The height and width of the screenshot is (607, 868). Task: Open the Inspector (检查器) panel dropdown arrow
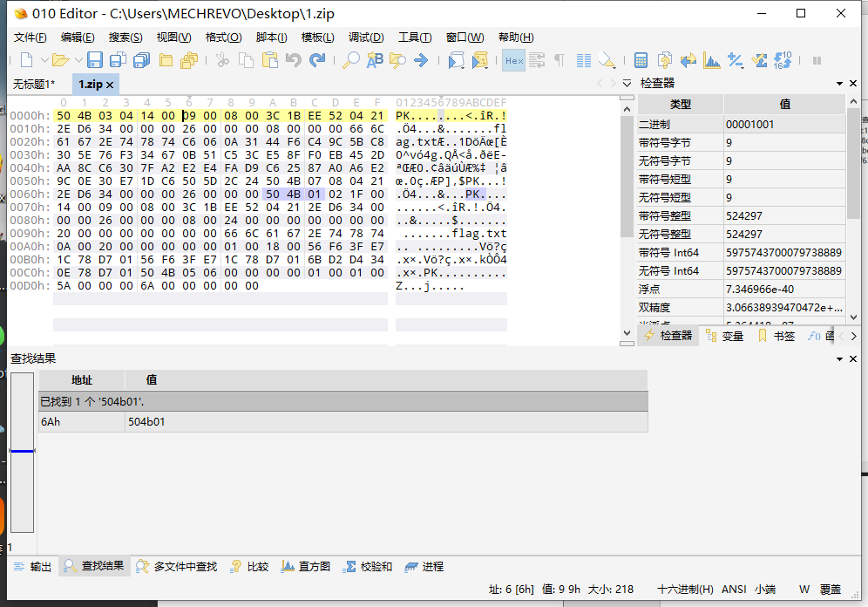(x=840, y=83)
